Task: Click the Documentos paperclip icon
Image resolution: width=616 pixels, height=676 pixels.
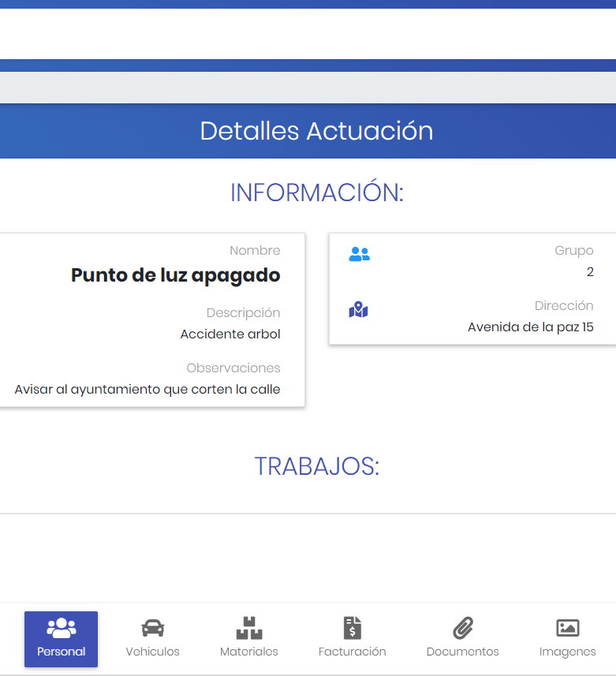Action: pos(462,628)
